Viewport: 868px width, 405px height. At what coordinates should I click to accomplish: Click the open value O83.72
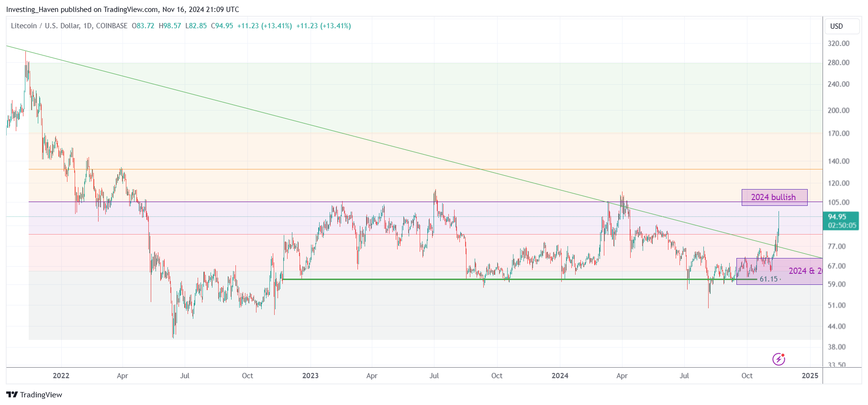tap(143, 26)
